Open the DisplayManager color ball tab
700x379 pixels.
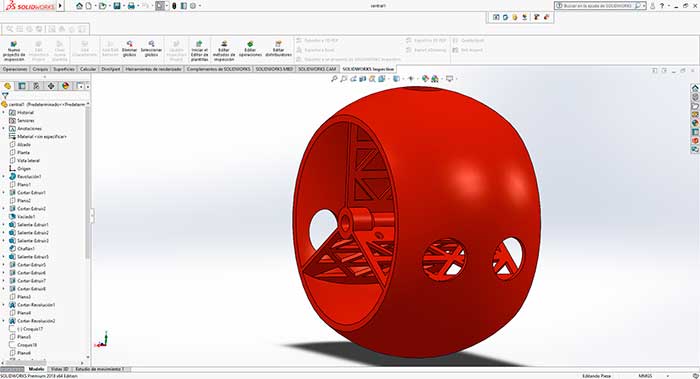66,86
